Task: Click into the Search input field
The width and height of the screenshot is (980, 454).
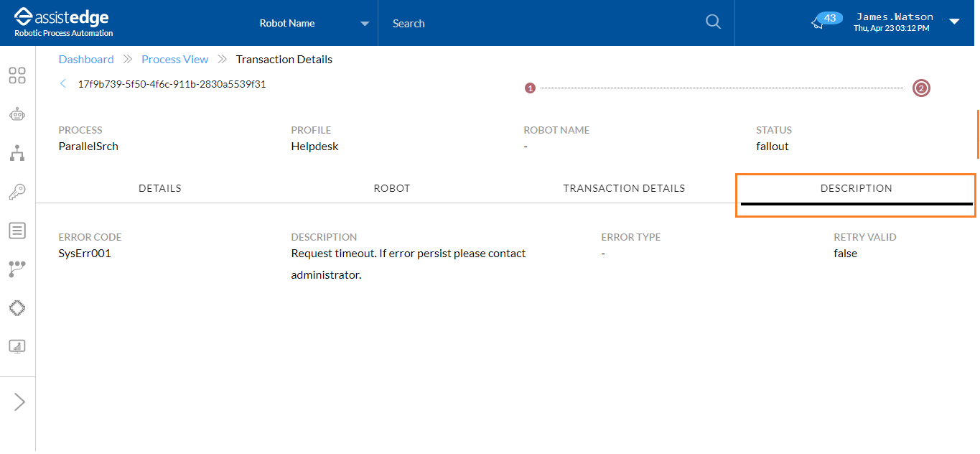Action: (538, 23)
